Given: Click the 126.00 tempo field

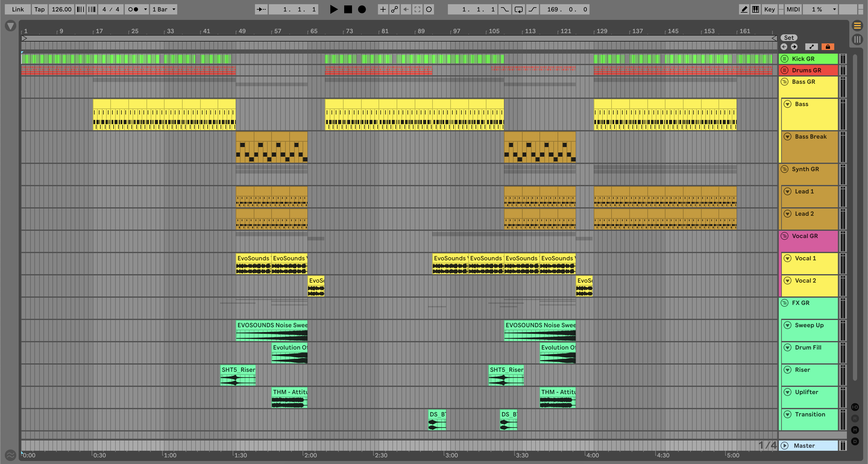Looking at the screenshot, I should click(61, 9).
